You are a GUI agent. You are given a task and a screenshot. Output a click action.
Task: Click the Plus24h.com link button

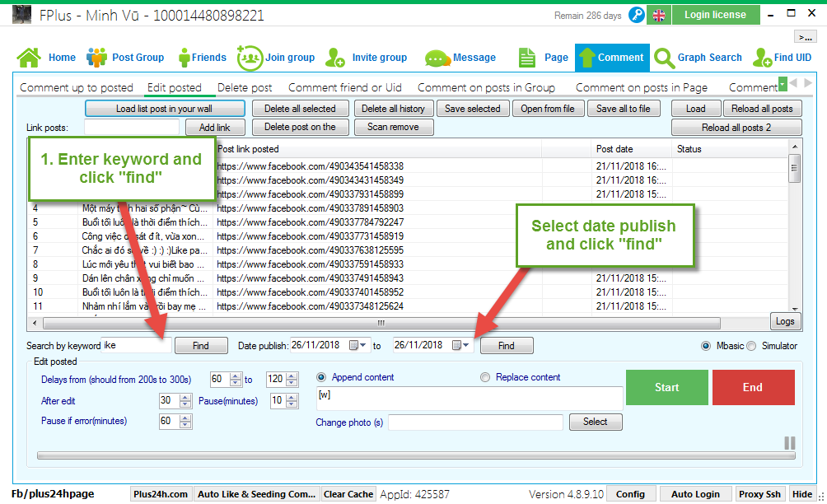(x=161, y=494)
